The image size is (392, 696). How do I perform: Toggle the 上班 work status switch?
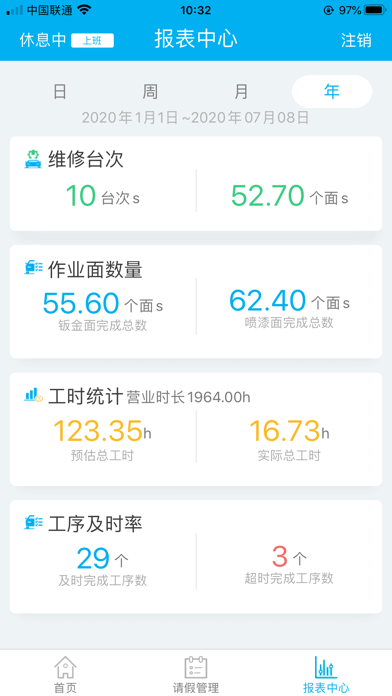pyautogui.click(x=92, y=41)
